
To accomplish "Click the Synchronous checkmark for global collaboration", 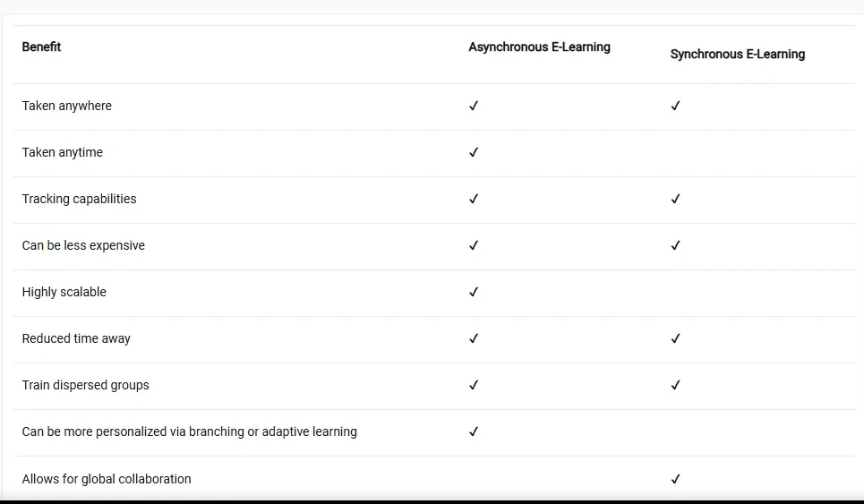I will click(x=676, y=479).
